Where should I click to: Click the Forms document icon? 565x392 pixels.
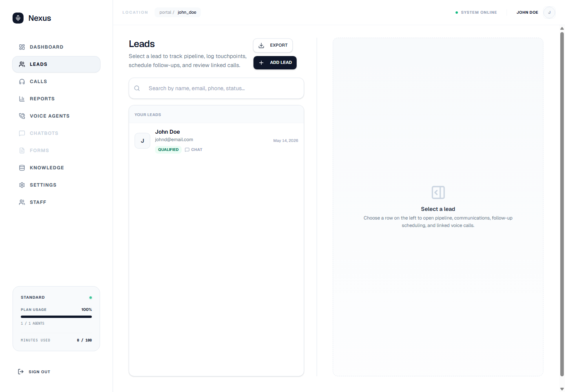coord(22,151)
